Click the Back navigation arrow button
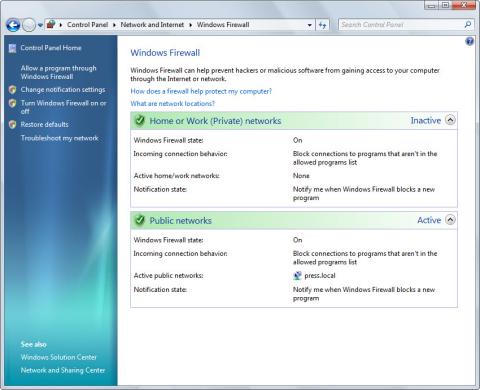480x390 pixels. [x=13, y=25]
